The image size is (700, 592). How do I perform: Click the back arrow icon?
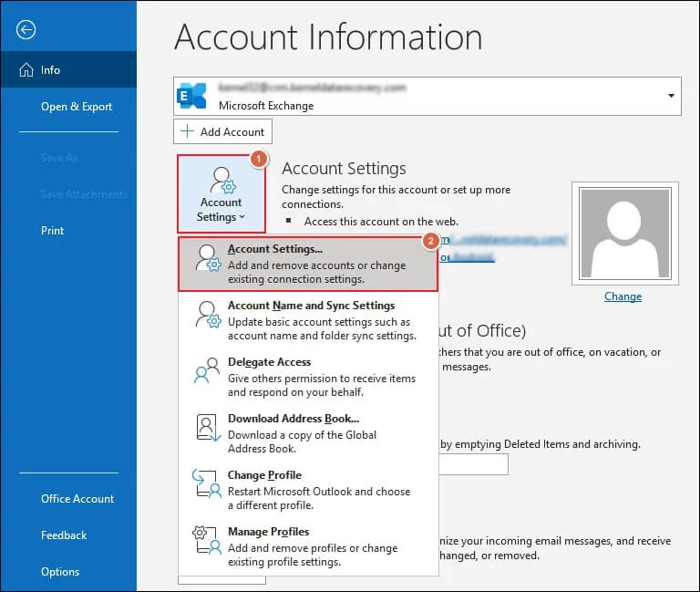26,30
